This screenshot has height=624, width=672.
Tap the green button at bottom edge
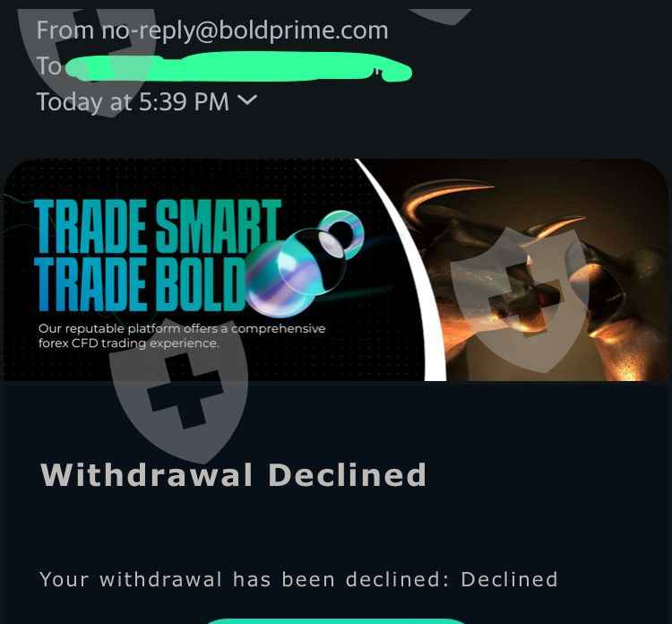(x=336, y=621)
